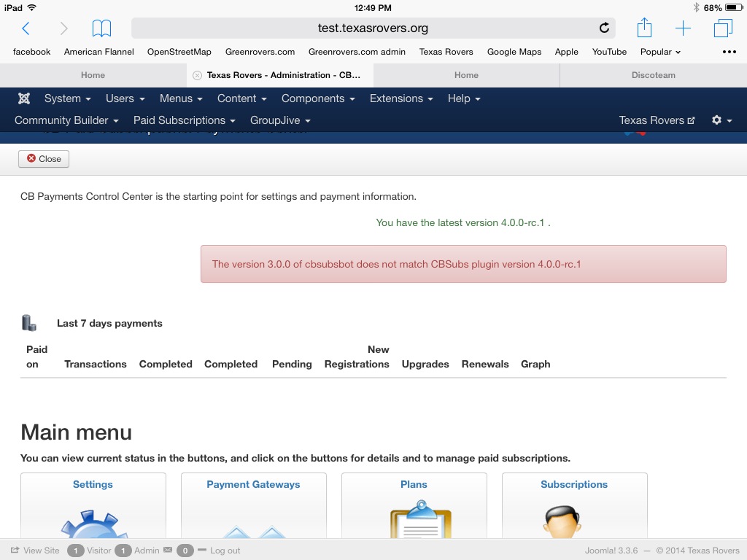Click the Joomla logo icon

point(24,98)
